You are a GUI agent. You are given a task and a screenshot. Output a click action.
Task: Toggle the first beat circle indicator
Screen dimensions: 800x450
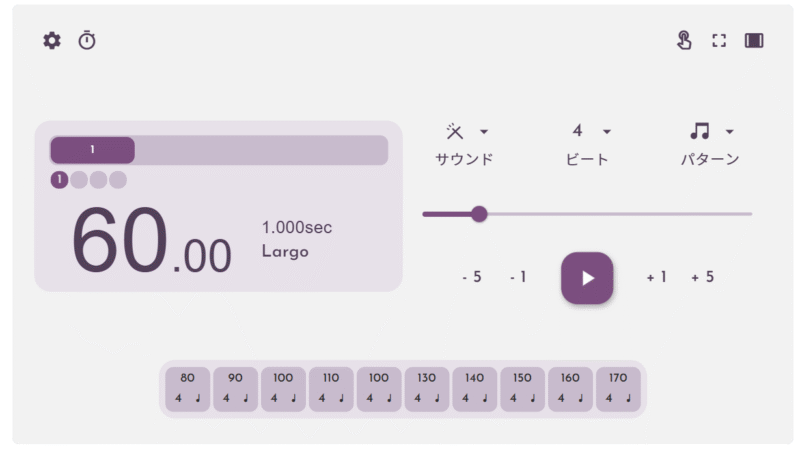pos(59,180)
